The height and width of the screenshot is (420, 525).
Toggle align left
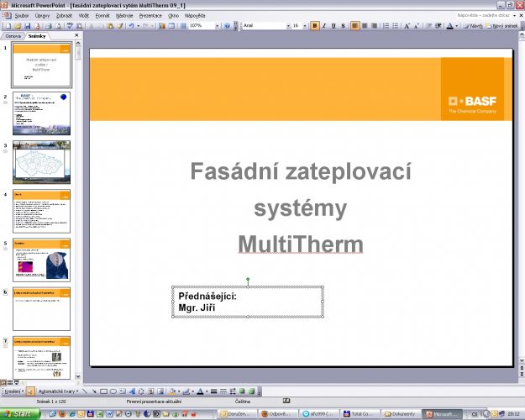coord(355,26)
